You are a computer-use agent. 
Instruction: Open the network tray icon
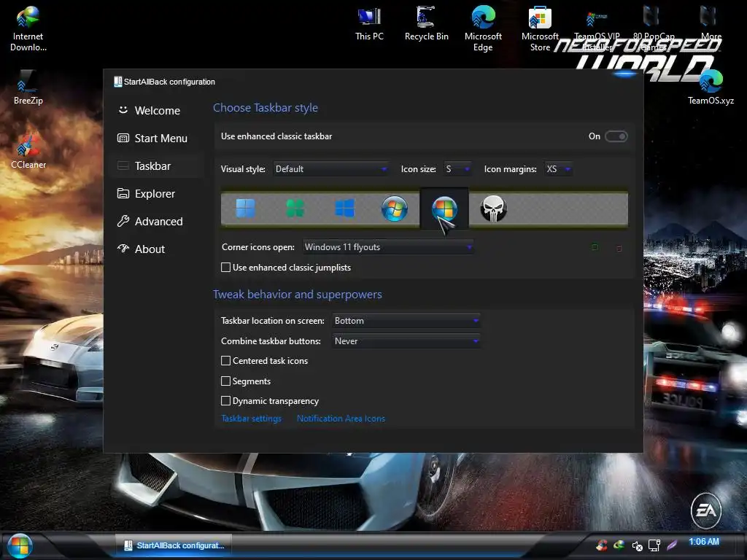(x=654, y=545)
